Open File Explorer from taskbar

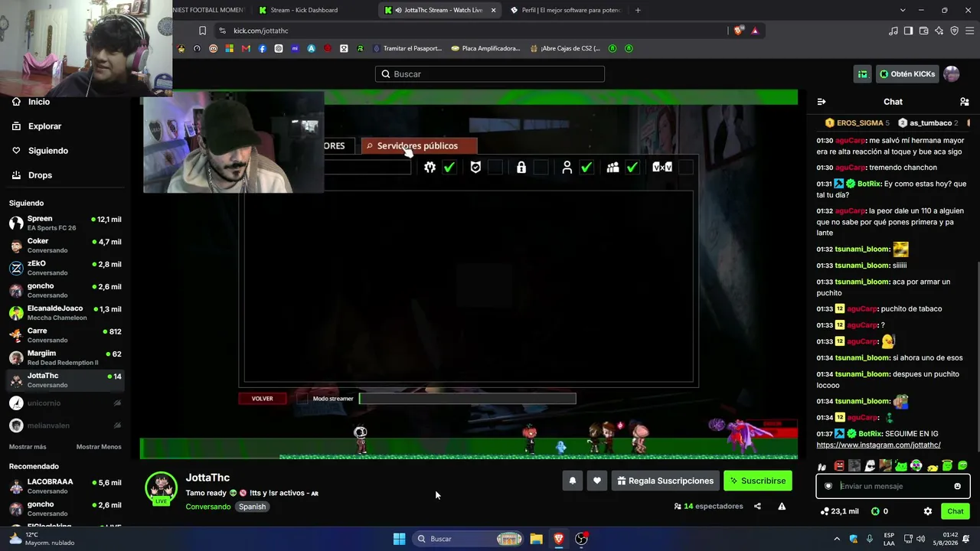pos(536,539)
